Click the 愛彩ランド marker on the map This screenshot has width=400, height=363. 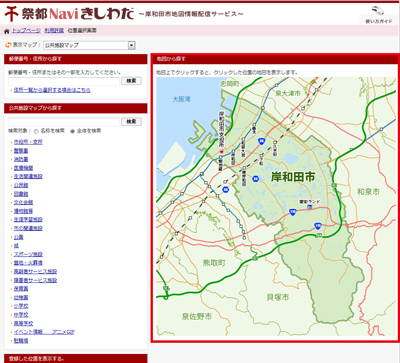pos(310,207)
